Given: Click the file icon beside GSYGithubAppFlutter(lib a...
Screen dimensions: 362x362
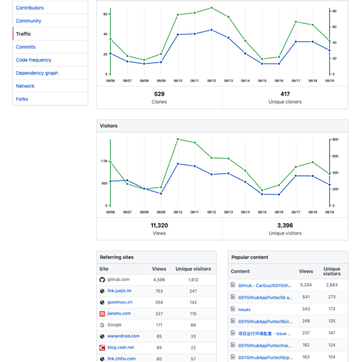Looking at the screenshot, I should click(233, 297).
